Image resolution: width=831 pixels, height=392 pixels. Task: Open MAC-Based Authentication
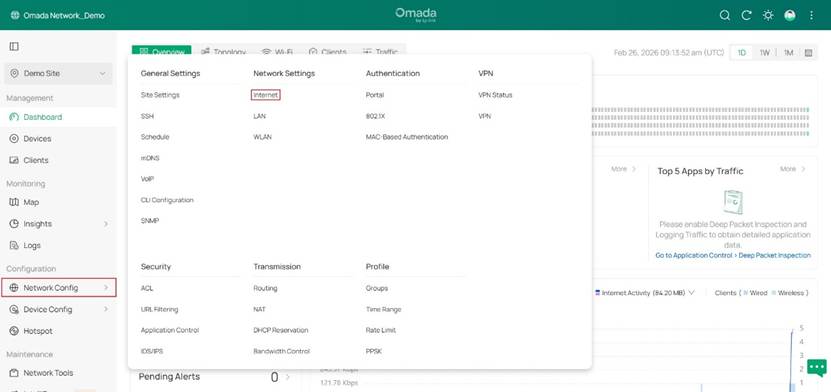[407, 137]
